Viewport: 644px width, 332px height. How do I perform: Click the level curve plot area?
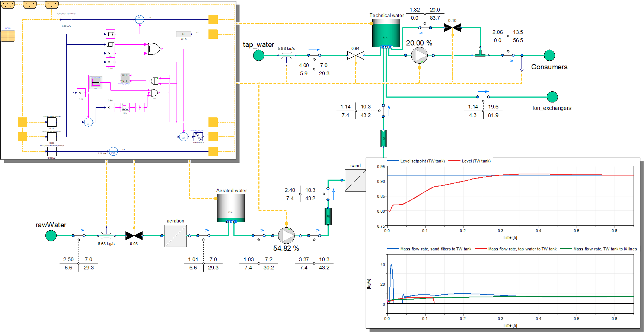coord(510,196)
